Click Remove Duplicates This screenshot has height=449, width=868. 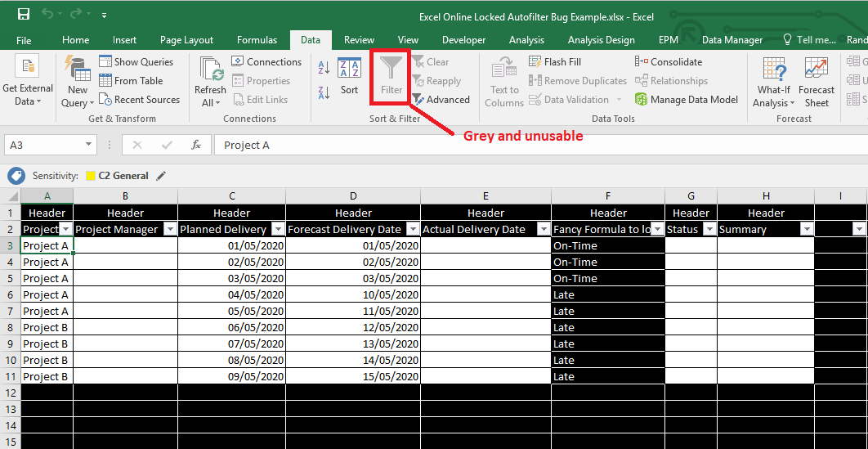(578, 81)
